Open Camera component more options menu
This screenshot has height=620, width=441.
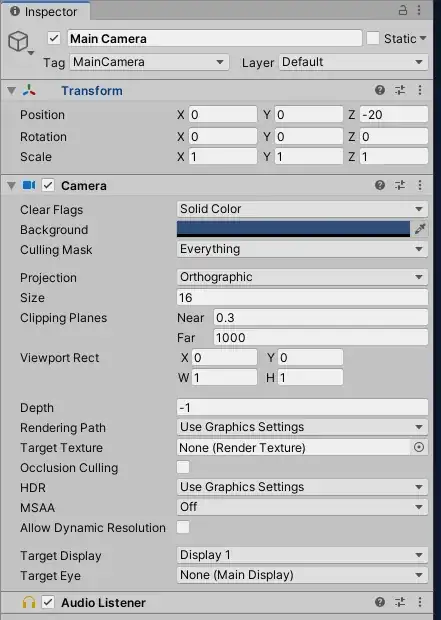point(420,185)
